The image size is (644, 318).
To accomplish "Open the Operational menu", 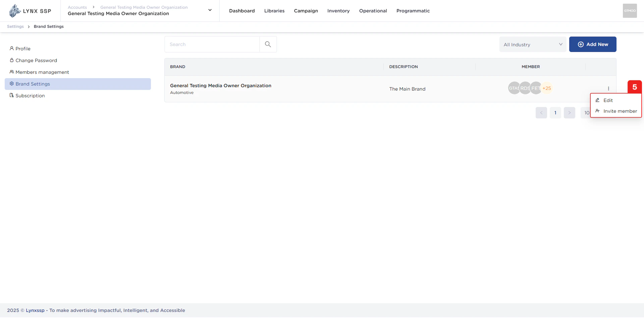I will tap(373, 11).
